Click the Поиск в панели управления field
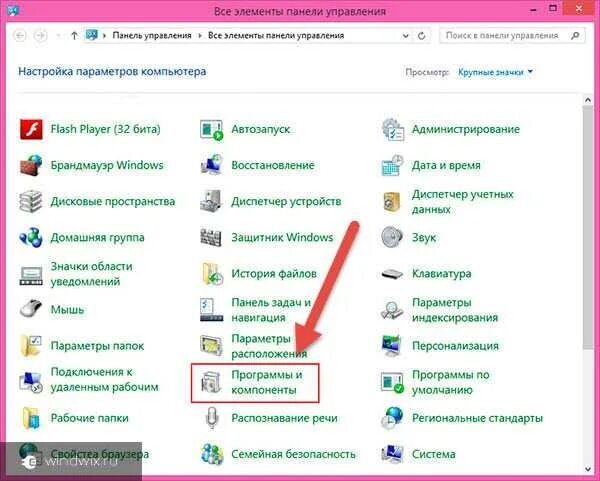600x481 pixels. [512, 36]
